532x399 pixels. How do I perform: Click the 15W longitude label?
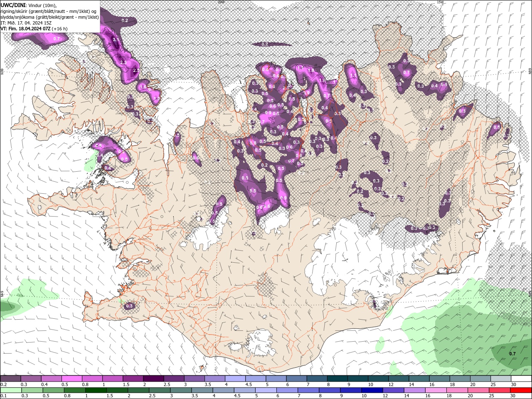coord(440,2)
